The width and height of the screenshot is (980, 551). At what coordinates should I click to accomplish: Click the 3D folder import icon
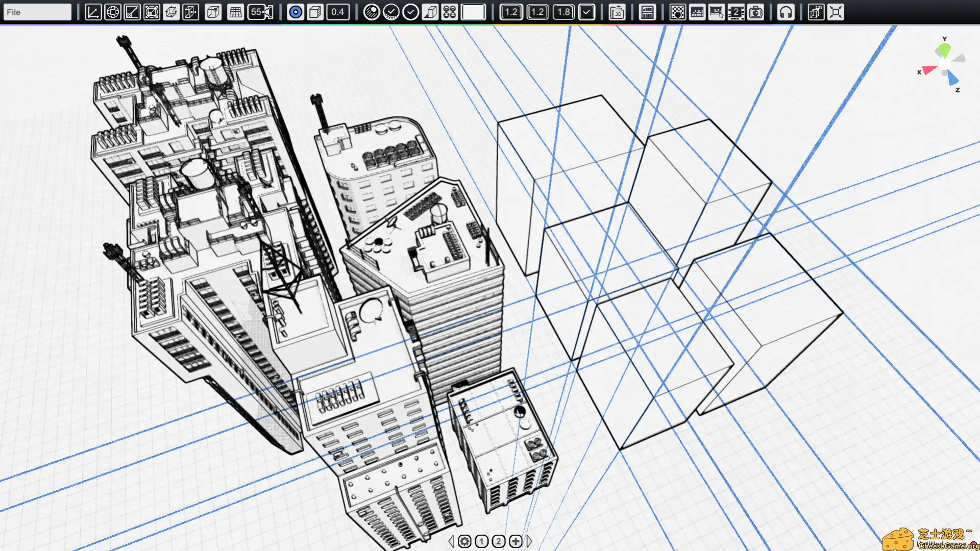[x=617, y=12]
